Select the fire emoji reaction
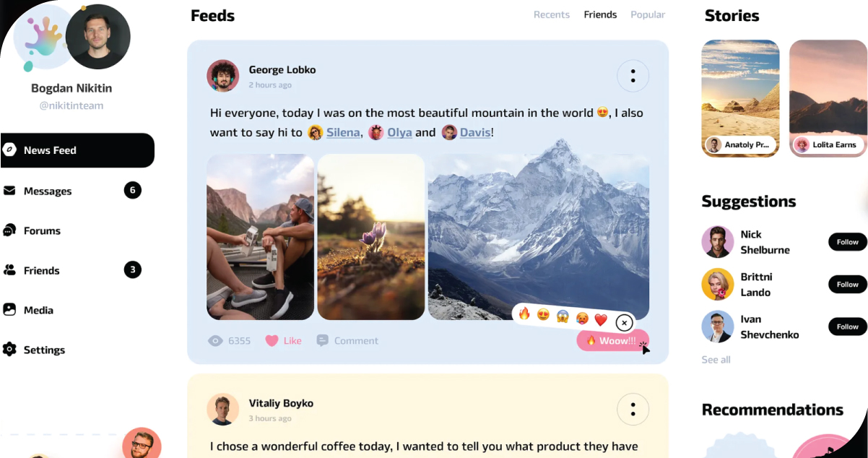 (x=525, y=316)
